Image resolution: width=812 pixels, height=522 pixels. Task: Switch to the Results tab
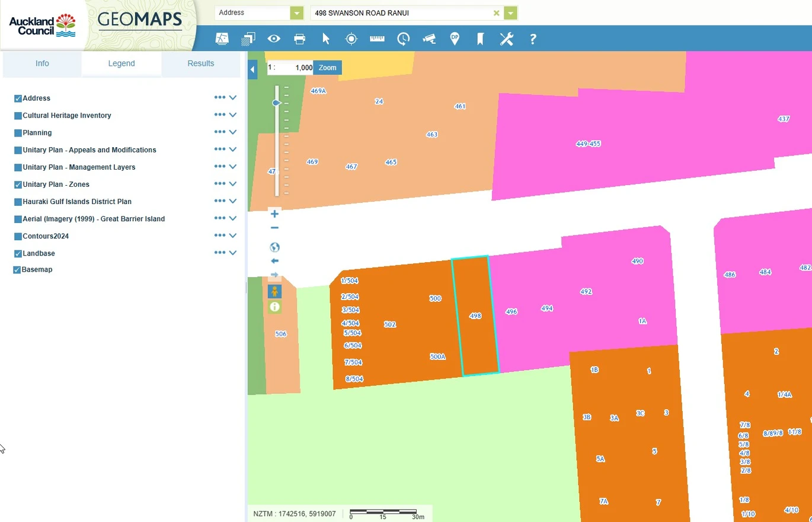(201, 63)
